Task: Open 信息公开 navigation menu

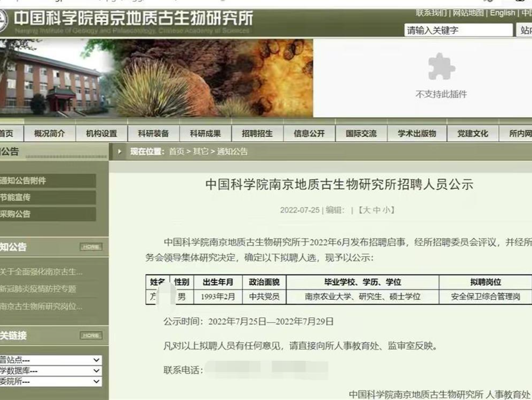Action: pyautogui.click(x=309, y=134)
